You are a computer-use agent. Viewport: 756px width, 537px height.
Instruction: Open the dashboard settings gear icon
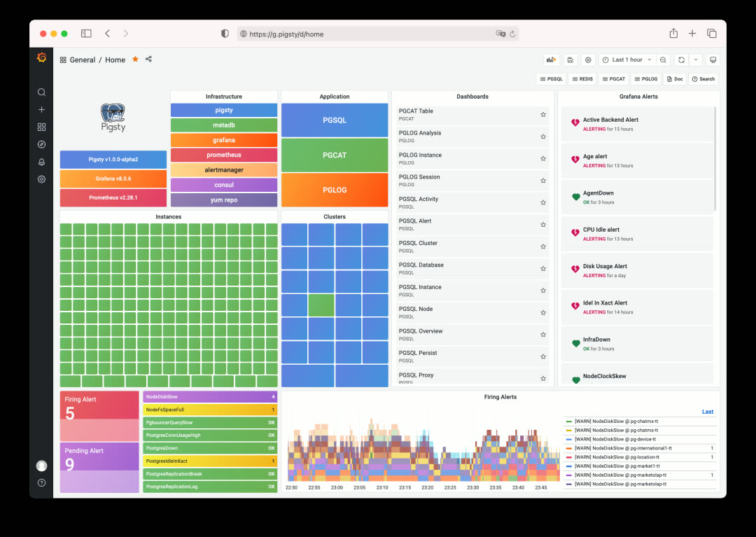(x=589, y=60)
